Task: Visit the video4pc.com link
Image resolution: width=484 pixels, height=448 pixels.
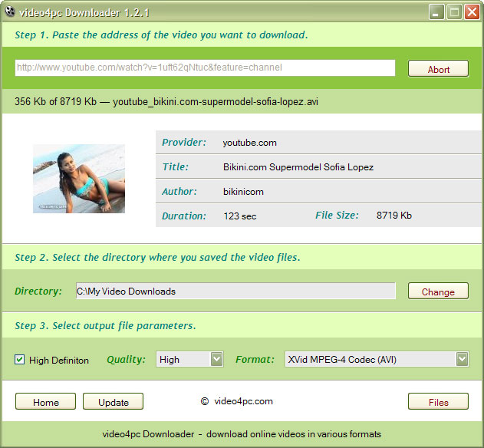Action: click(x=243, y=401)
